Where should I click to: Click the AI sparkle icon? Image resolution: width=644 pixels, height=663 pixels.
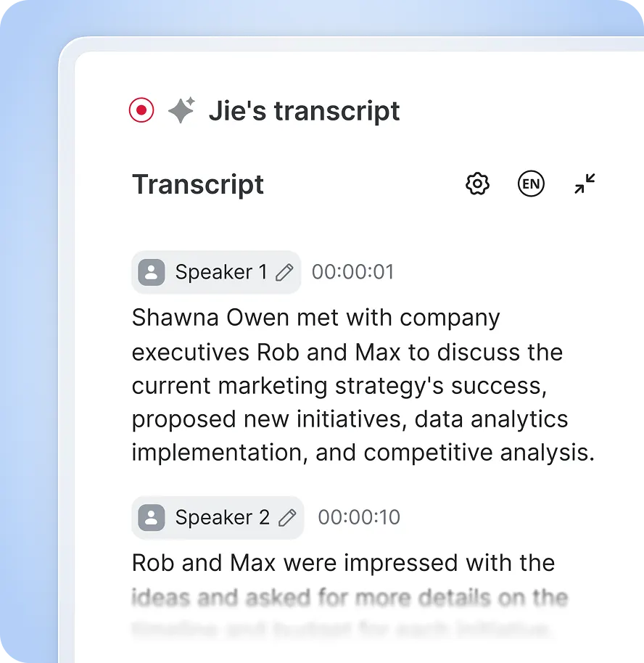[181, 111]
